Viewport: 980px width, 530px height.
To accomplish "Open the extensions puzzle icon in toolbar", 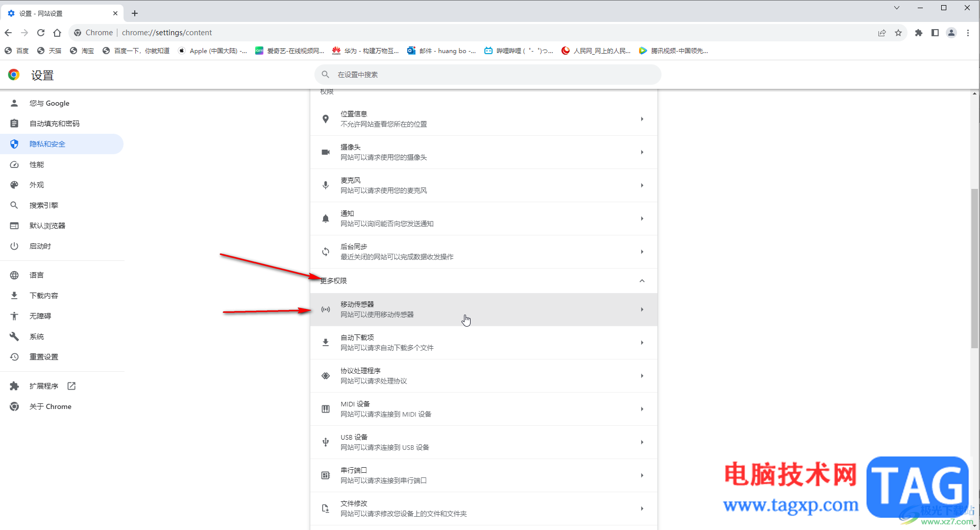I will coord(919,33).
